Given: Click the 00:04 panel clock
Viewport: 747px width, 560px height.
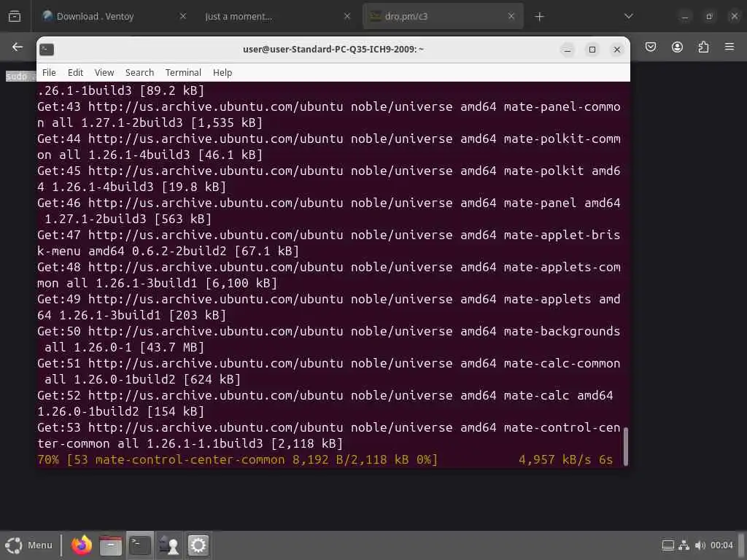Looking at the screenshot, I should 721,545.
